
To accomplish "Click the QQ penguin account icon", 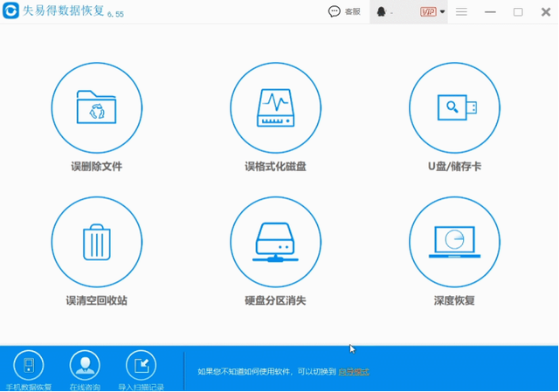I will pos(382,11).
